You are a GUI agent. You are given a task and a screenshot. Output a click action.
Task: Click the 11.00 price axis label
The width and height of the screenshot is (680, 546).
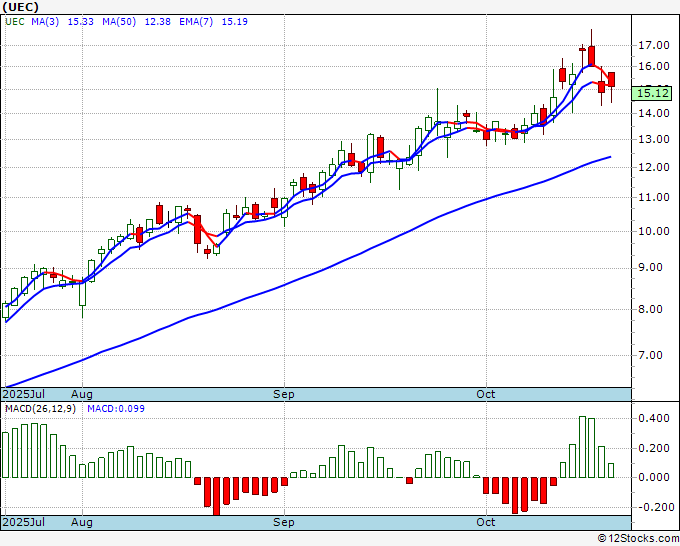(654, 197)
